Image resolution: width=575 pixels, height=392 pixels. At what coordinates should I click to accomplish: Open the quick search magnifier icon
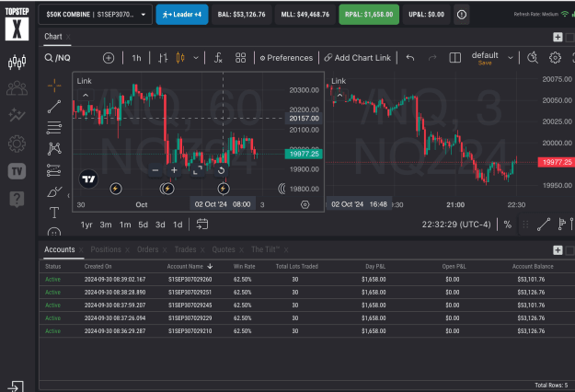click(x=533, y=58)
